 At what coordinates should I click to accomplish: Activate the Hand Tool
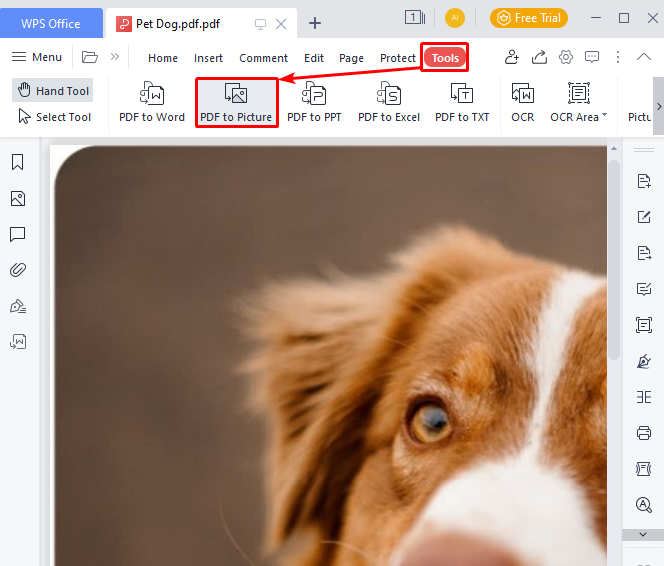coord(53,90)
